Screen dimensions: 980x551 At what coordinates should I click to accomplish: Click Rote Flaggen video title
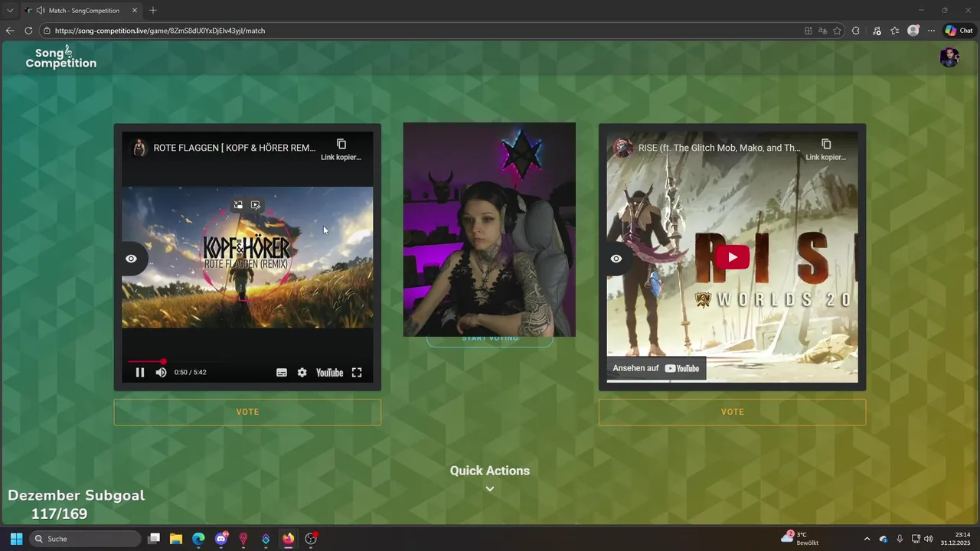[x=234, y=148]
